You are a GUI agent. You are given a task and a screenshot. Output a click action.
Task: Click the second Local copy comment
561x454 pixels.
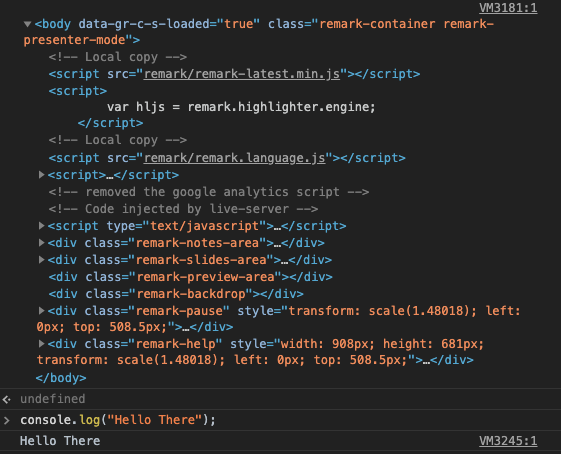point(118,140)
